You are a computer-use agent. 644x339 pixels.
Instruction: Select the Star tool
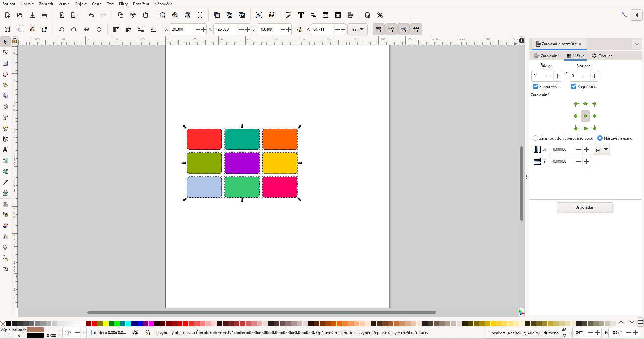click(x=5, y=85)
